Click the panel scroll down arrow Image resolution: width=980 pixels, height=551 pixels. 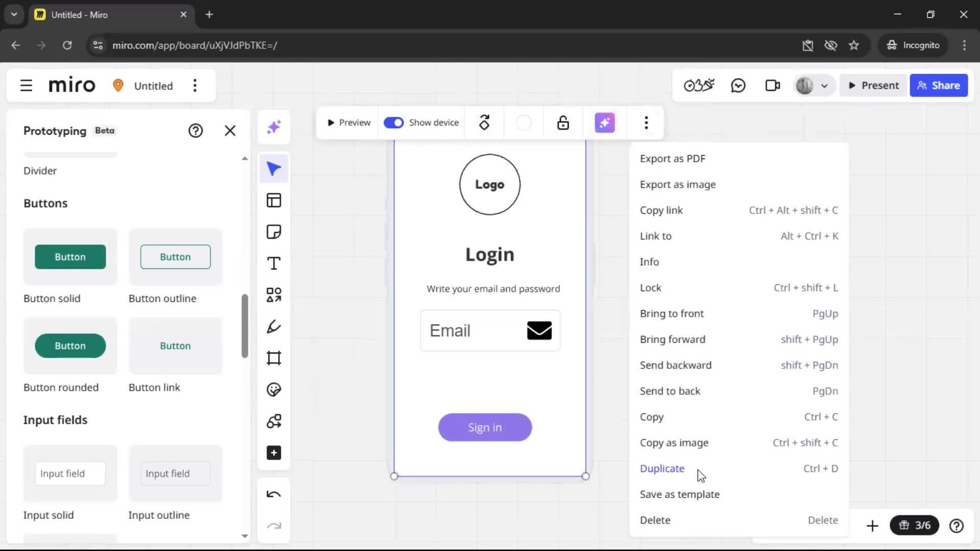[245, 536]
